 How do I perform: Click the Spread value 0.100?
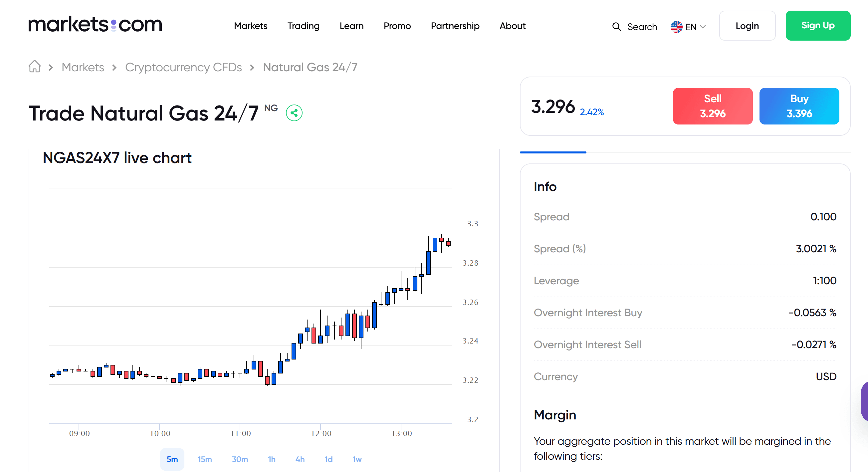tap(823, 217)
